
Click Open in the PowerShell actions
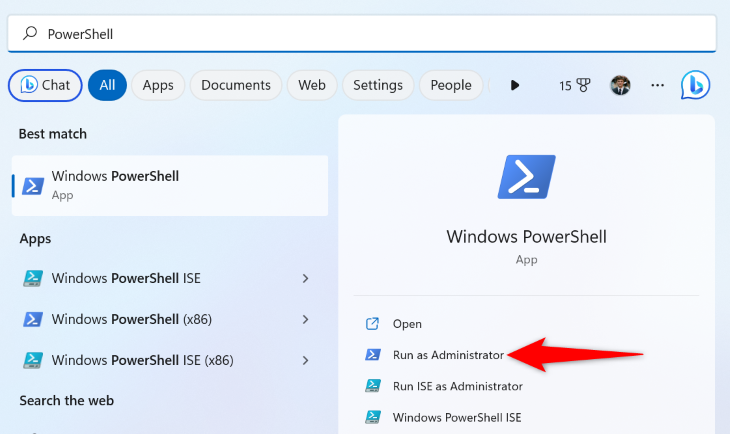(407, 323)
